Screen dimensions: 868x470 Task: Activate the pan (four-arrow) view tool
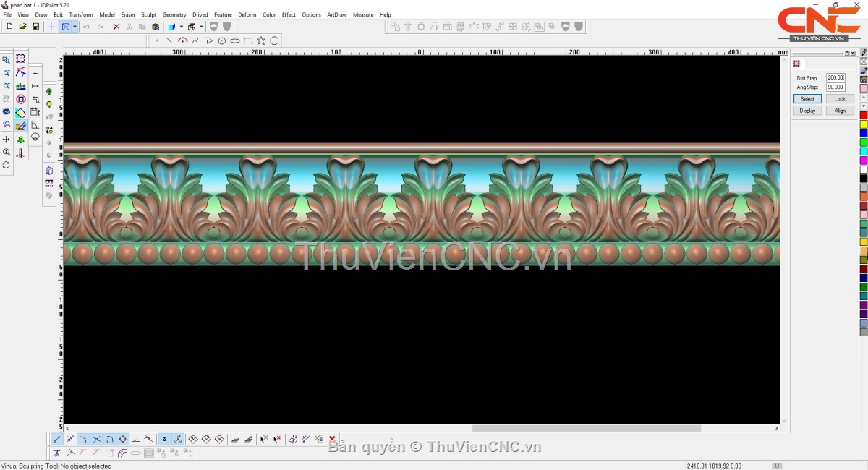coord(7,139)
